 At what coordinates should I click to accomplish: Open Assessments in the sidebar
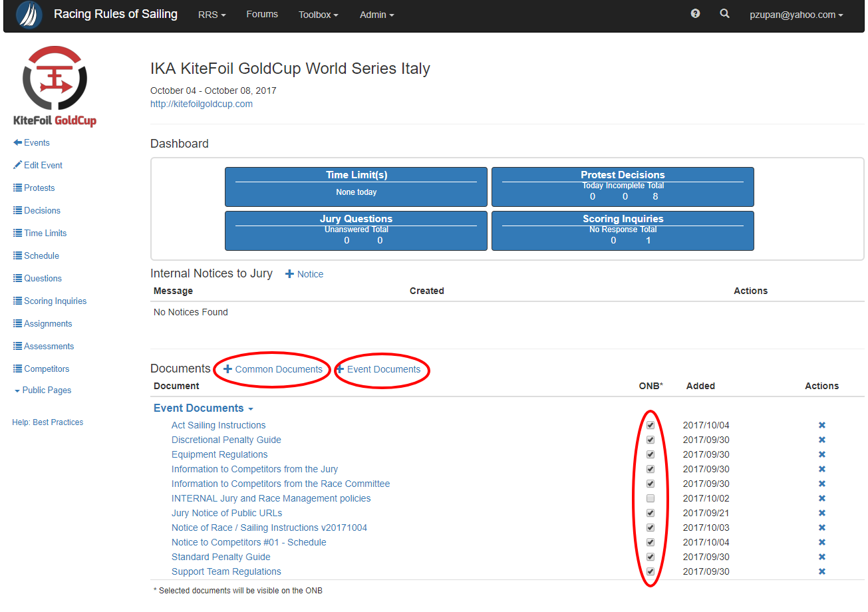[x=44, y=347]
